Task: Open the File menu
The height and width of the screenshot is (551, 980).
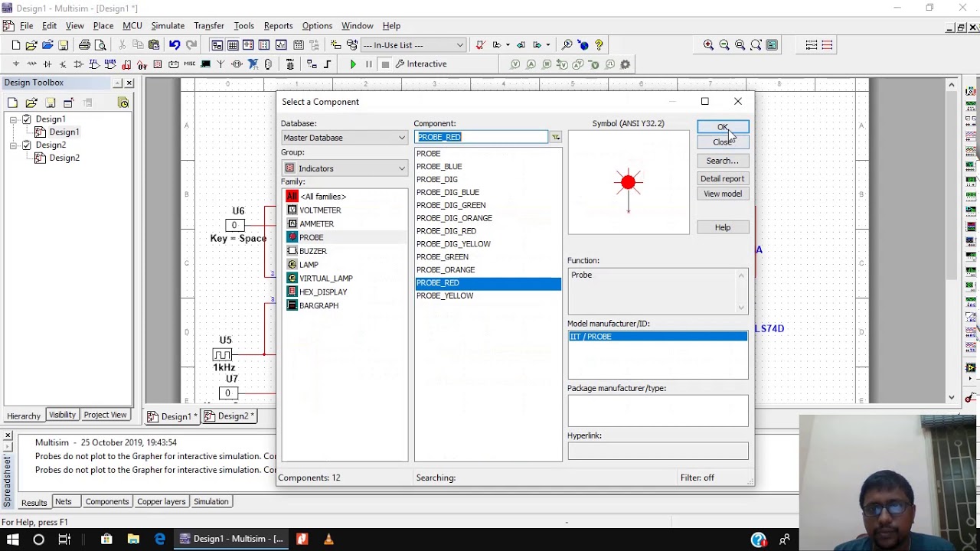Action: pos(26,25)
